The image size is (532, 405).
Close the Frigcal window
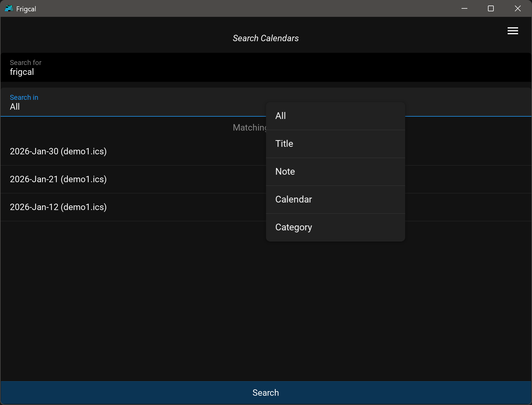(518, 9)
